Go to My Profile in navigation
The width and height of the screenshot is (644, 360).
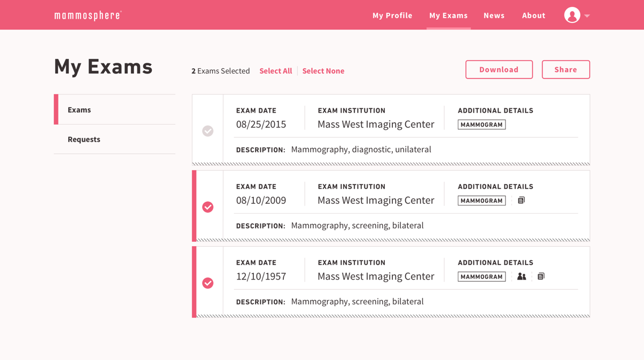click(x=392, y=16)
